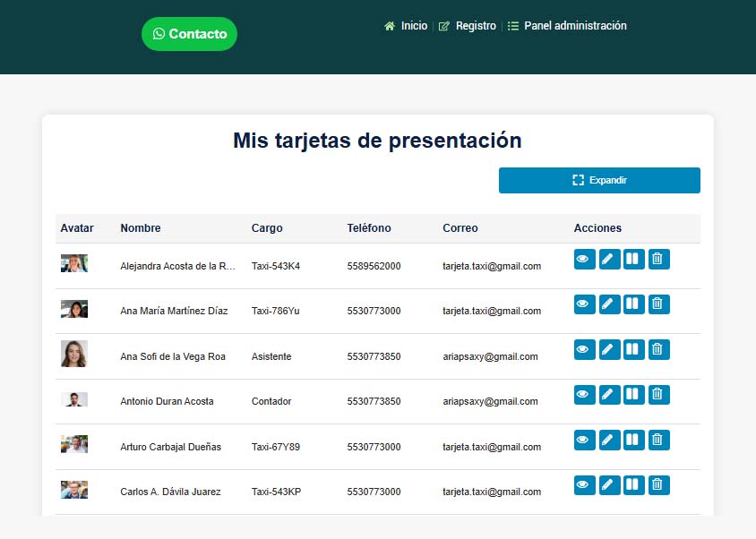The height and width of the screenshot is (539, 756).
Task: Click the Nombre column header
Action: [x=141, y=228]
